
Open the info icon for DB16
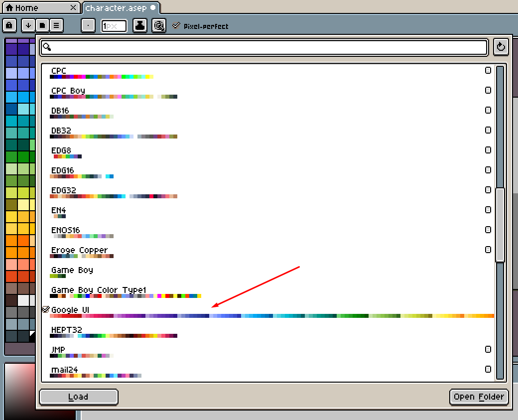pyautogui.click(x=488, y=110)
